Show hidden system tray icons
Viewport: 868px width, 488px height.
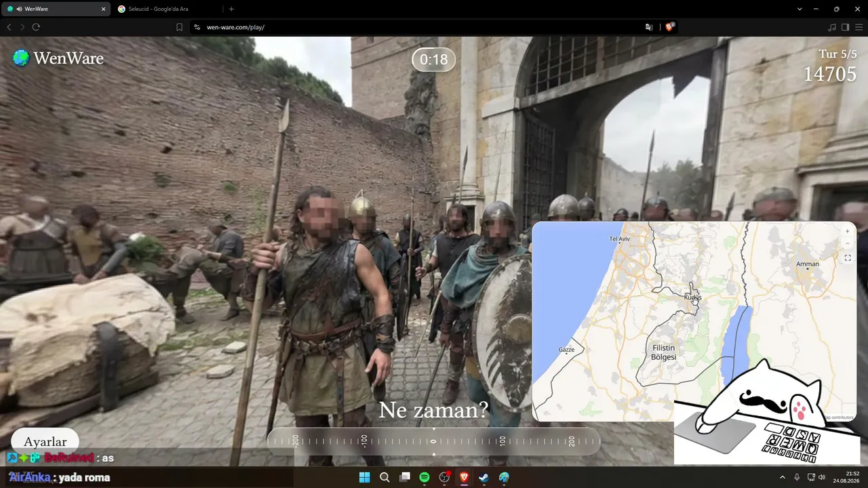coord(782,477)
